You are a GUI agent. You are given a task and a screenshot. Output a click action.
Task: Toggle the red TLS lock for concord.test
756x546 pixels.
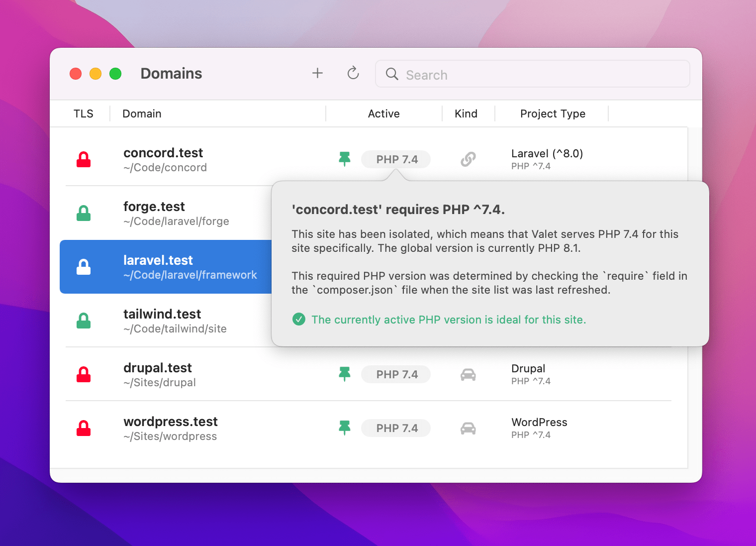[x=84, y=160]
